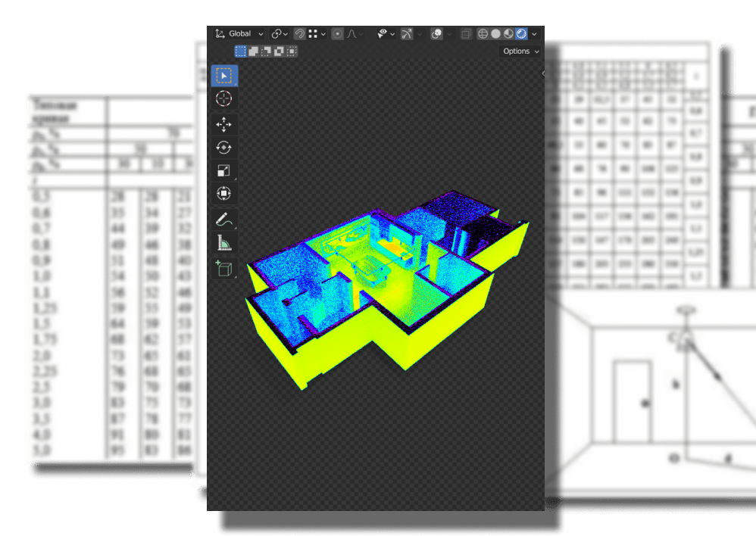Select the Measure tool

[x=223, y=243]
